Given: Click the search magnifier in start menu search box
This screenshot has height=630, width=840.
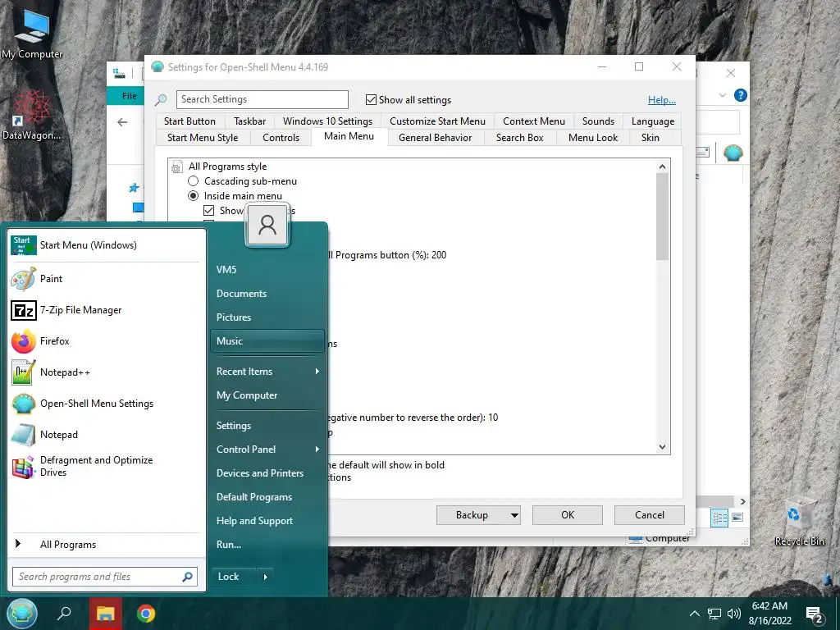Looking at the screenshot, I should pos(188,577).
